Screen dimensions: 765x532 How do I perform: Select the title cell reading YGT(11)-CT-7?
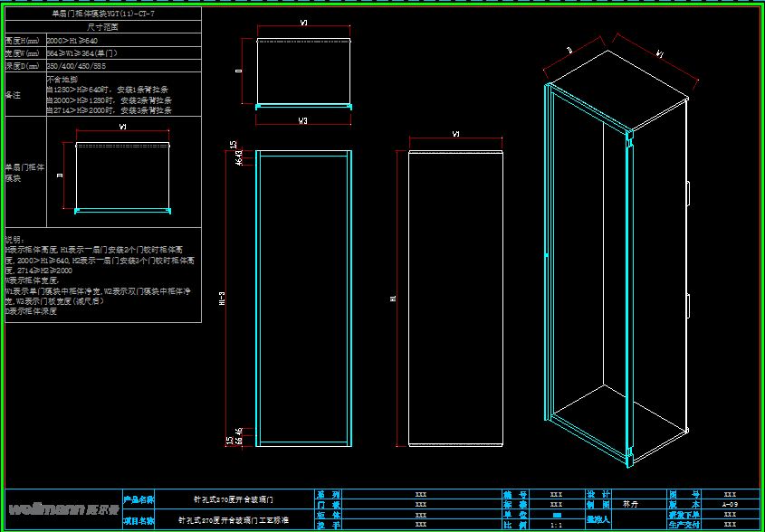pyautogui.click(x=103, y=14)
